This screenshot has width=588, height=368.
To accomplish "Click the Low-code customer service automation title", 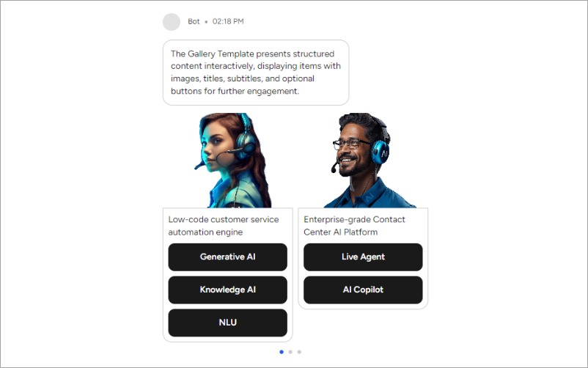I will tap(224, 226).
